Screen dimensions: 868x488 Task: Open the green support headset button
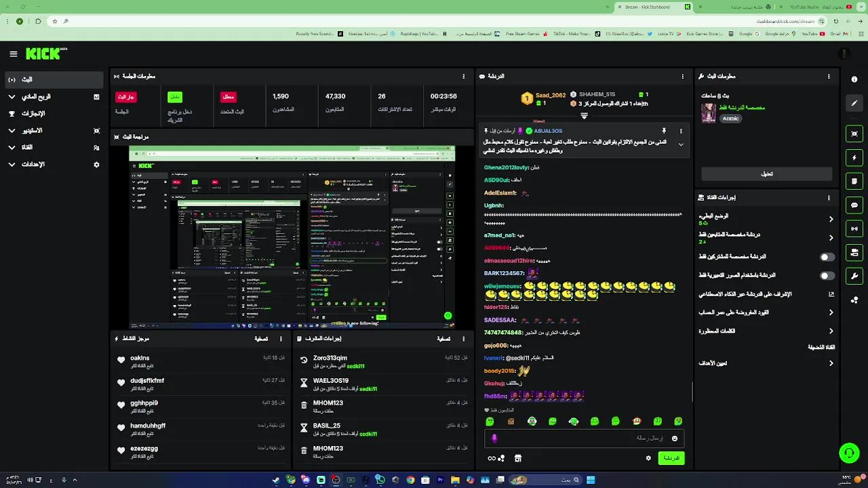click(x=849, y=453)
